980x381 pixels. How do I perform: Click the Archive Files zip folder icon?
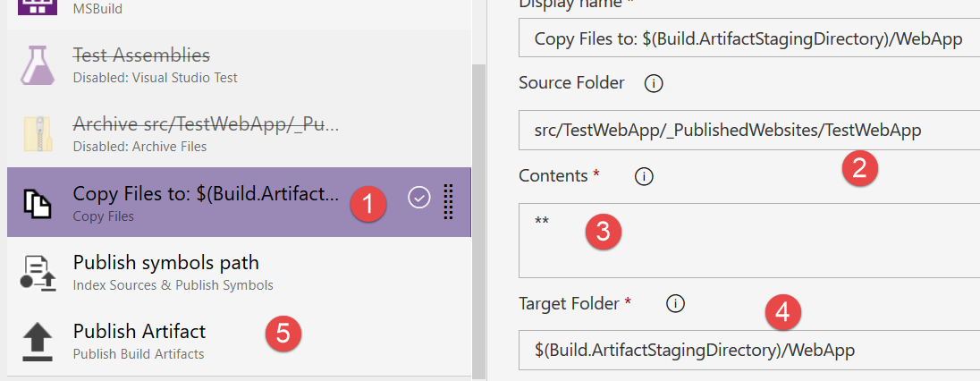click(38, 133)
